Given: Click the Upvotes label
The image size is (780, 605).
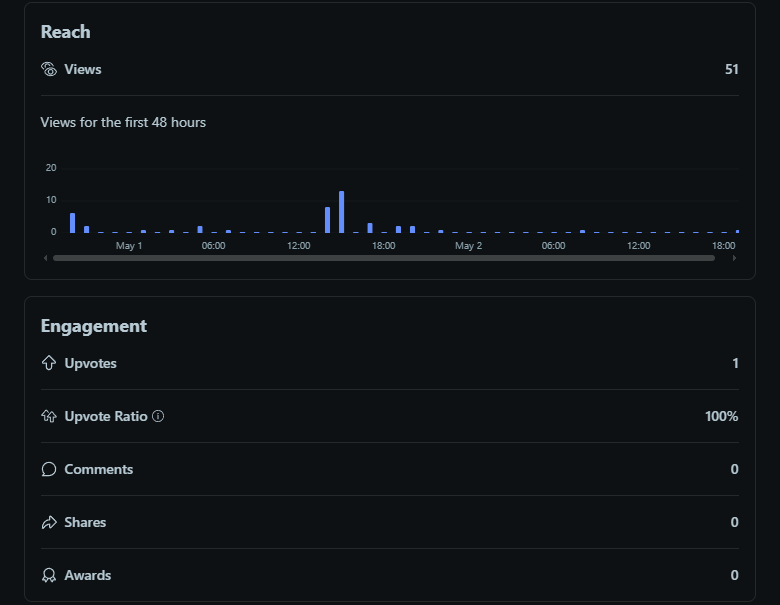Looking at the screenshot, I should (x=91, y=363).
